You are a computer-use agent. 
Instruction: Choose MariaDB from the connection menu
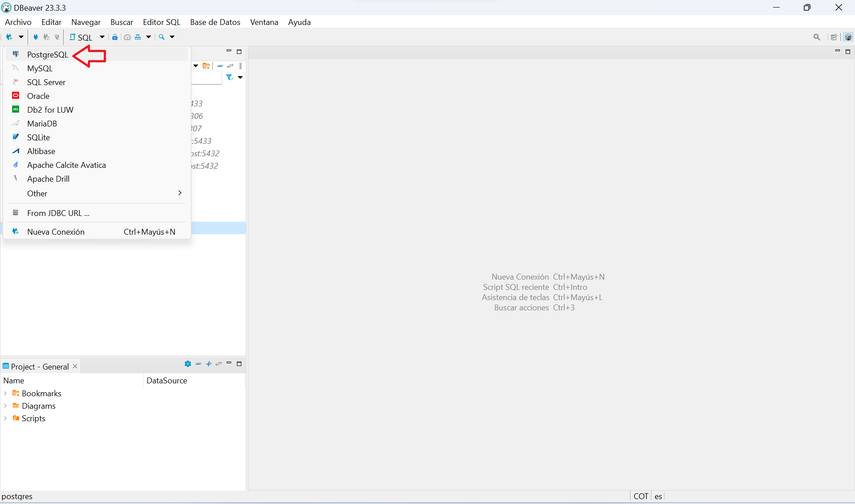click(x=97, y=123)
